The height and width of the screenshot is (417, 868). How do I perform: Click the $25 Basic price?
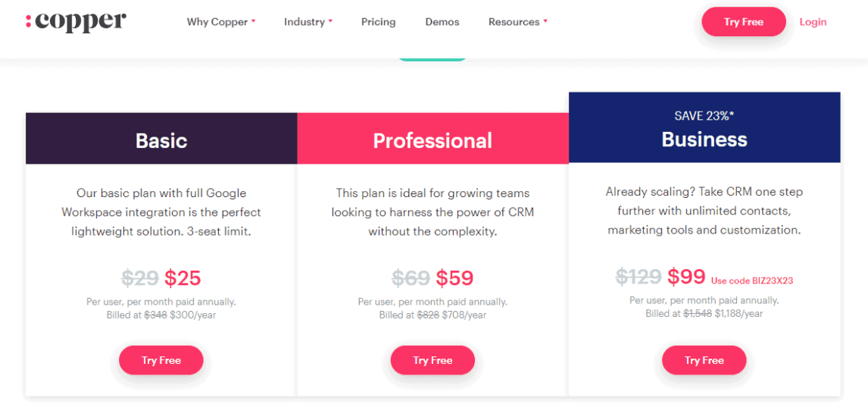(183, 278)
